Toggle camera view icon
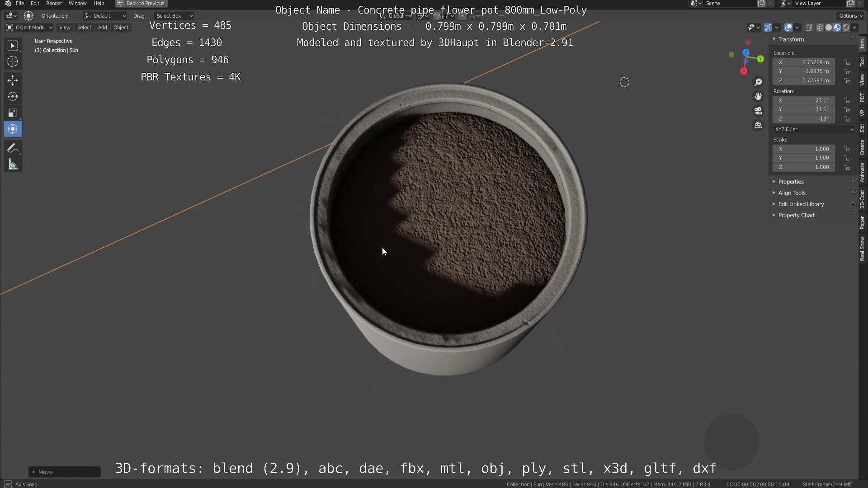 [x=758, y=111]
